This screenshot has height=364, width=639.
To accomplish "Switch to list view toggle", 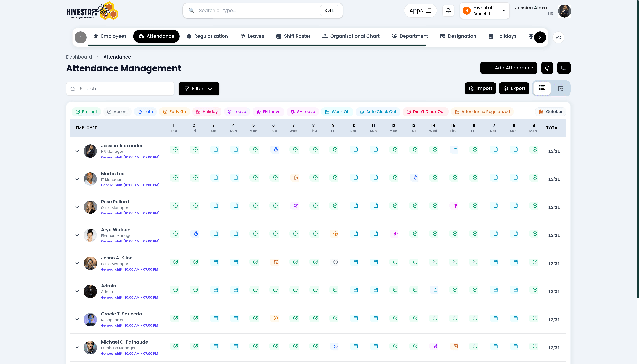I will click(542, 88).
